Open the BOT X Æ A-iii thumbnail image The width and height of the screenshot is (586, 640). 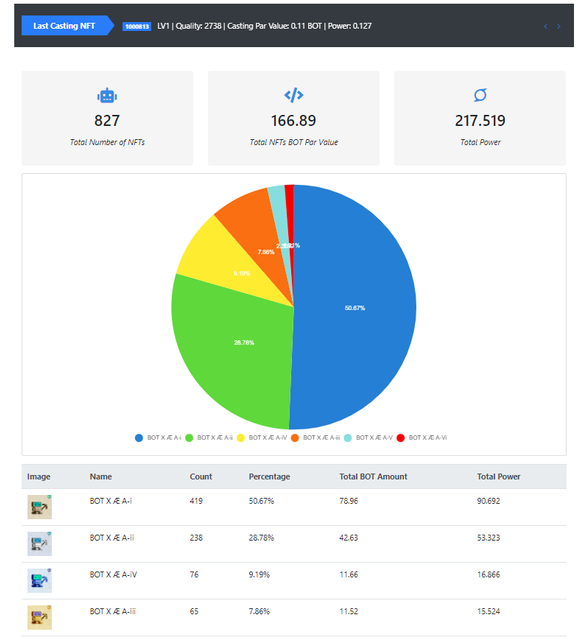[40, 617]
